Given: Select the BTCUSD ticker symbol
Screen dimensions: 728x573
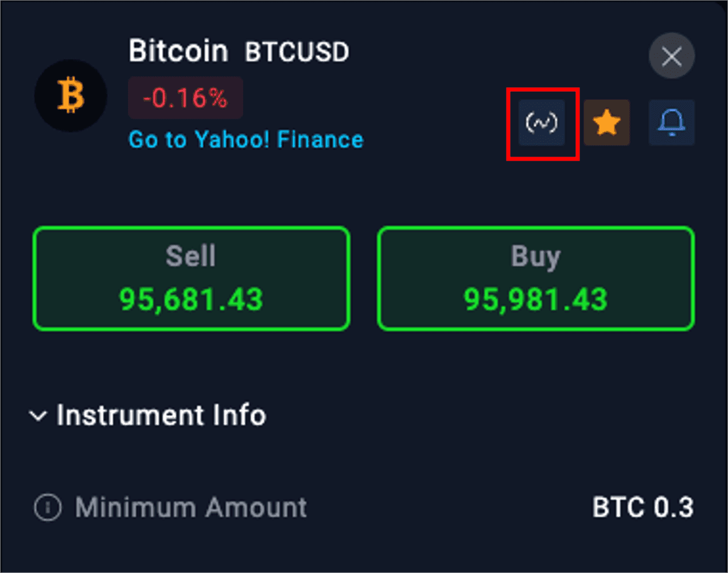Looking at the screenshot, I should (x=297, y=52).
